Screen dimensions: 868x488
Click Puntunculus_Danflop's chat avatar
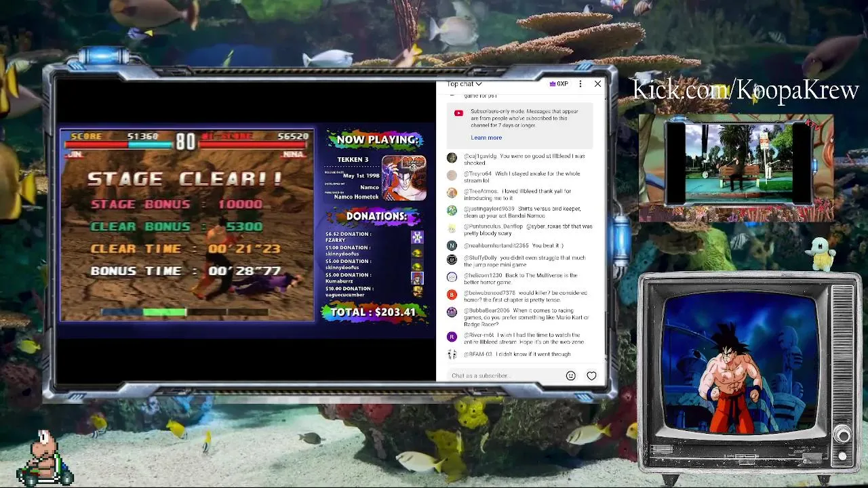click(452, 228)
